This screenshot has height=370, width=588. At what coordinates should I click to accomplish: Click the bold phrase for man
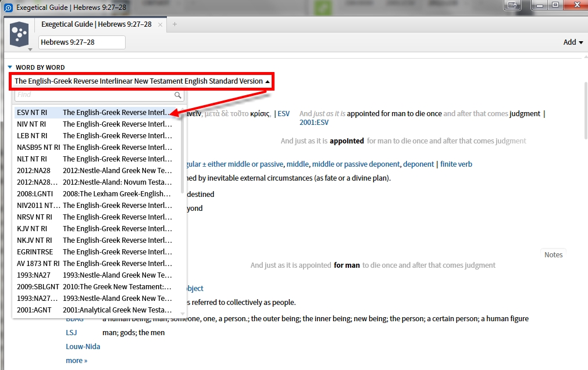[347, 265]
